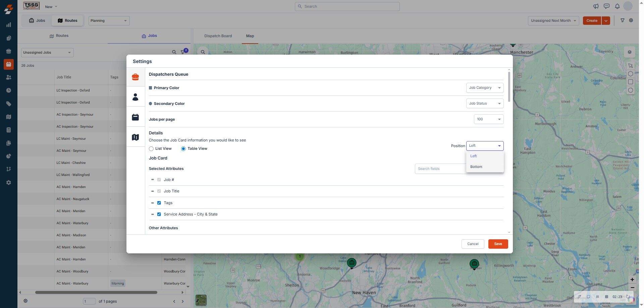The height and width of the screenshot is (308, 644).
Task: Open the map layers icon
Action: pyautogui.click(x=629, y=52)
